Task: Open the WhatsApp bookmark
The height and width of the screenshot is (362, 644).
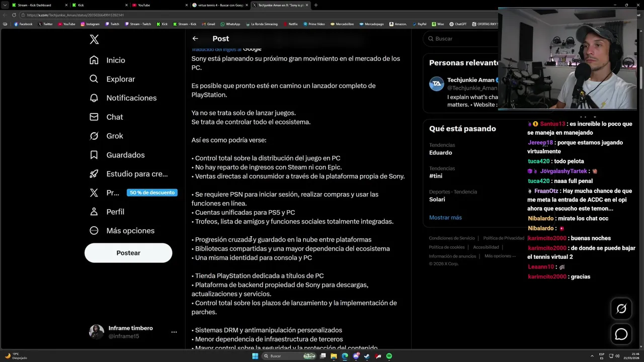Action: pos(230,24)
